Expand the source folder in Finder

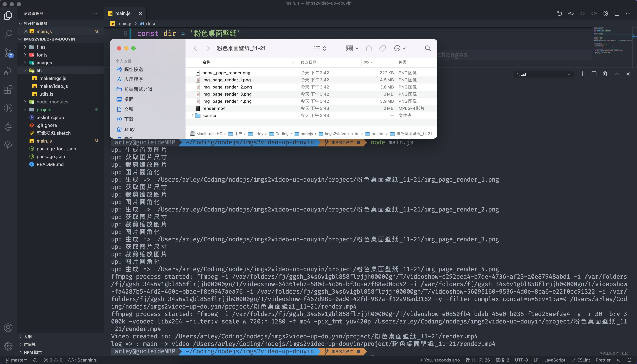coord(192,115)
